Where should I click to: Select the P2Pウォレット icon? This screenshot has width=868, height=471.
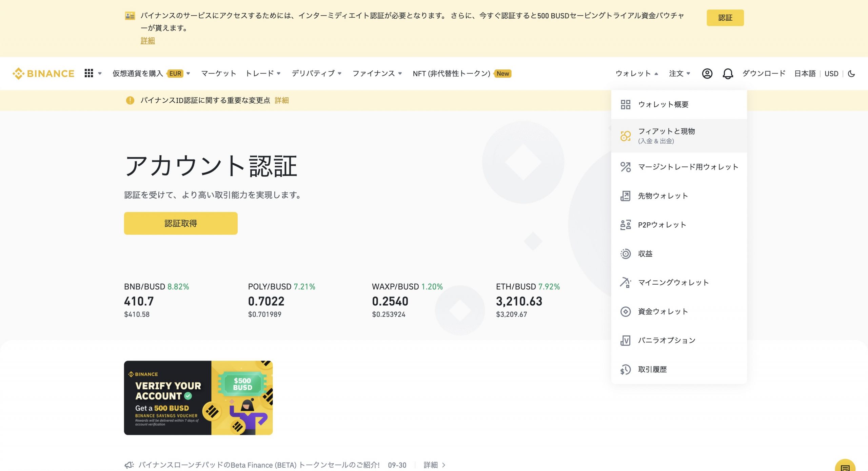pos(625,224)
